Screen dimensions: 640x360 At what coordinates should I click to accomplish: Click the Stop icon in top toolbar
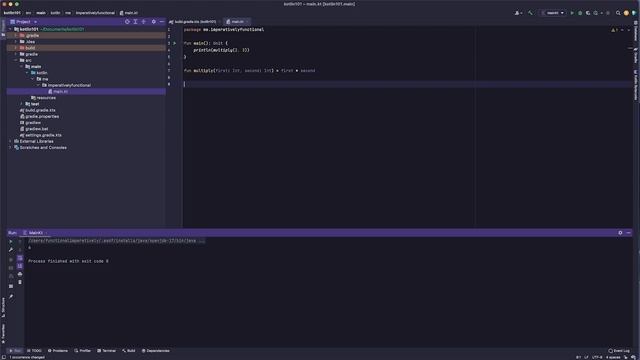(608, 13)
